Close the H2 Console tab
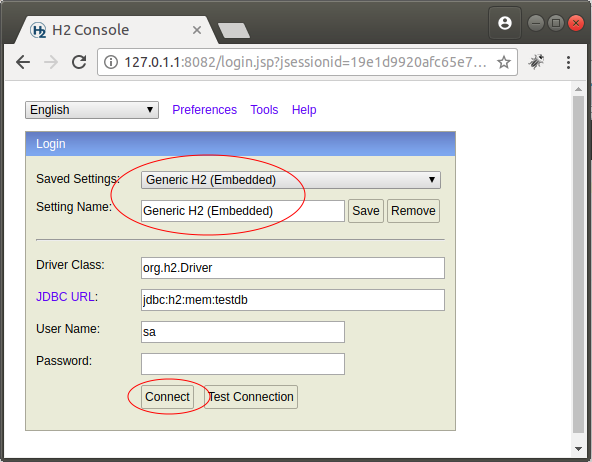Screen dimensions: 592x462 pyautogui.click(x=197, y=30)
